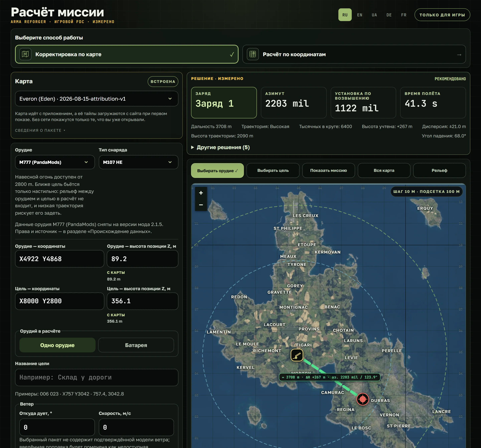
Task: Click the gun position marker on map
Action: (297, 355)
